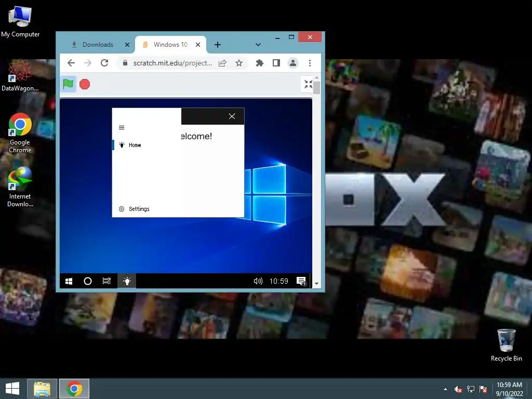The image size is (532, 399).
Task: Open File Explorer in taskbar
Action: pyautogui.click(x=42, y=389)
